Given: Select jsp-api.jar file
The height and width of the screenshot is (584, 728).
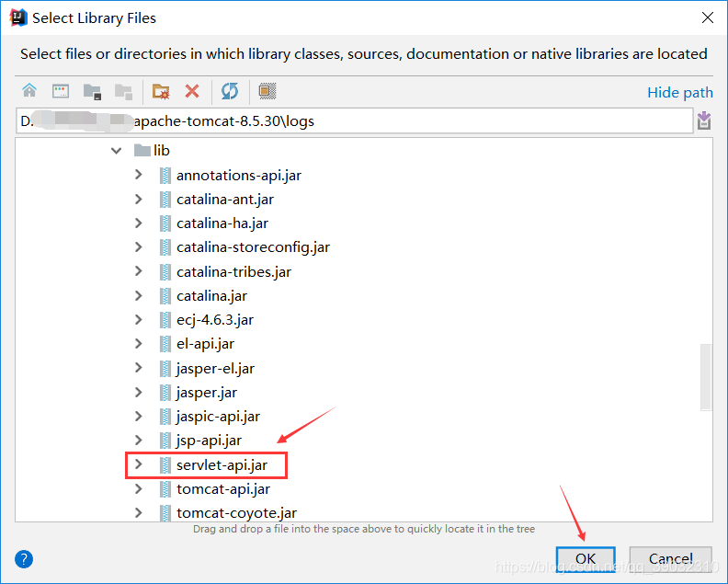Looking at the screenshot, I should click(200, 440).
